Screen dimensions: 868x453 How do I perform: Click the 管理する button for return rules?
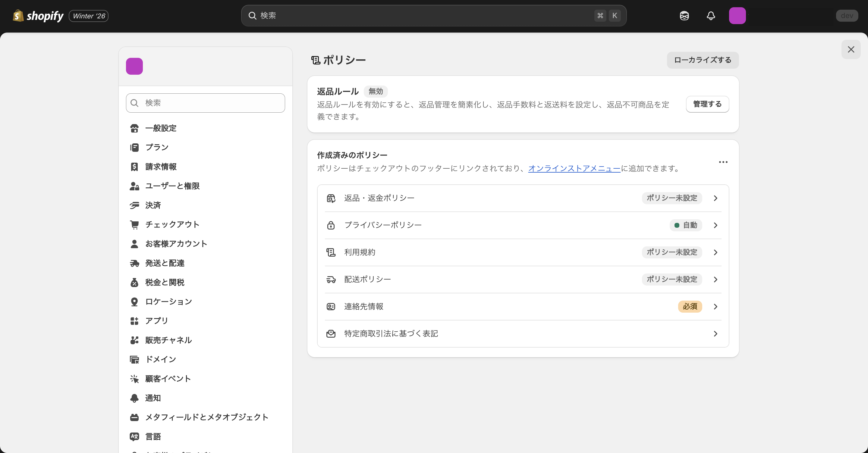707,104
